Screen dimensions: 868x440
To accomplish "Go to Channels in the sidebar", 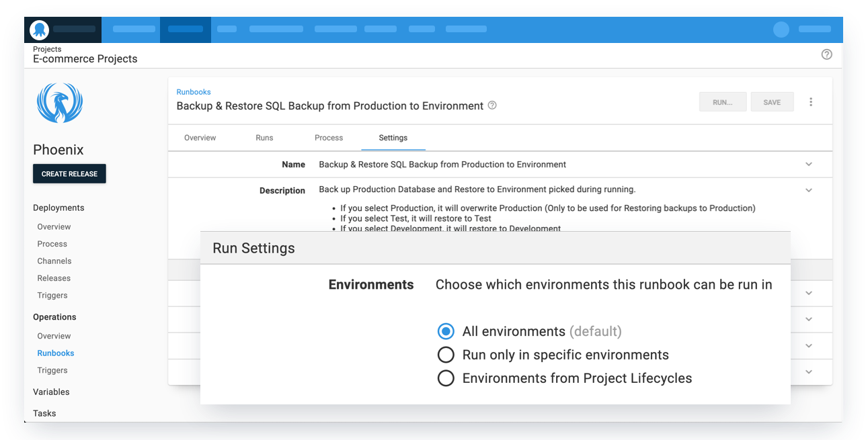I will [54, 261].
